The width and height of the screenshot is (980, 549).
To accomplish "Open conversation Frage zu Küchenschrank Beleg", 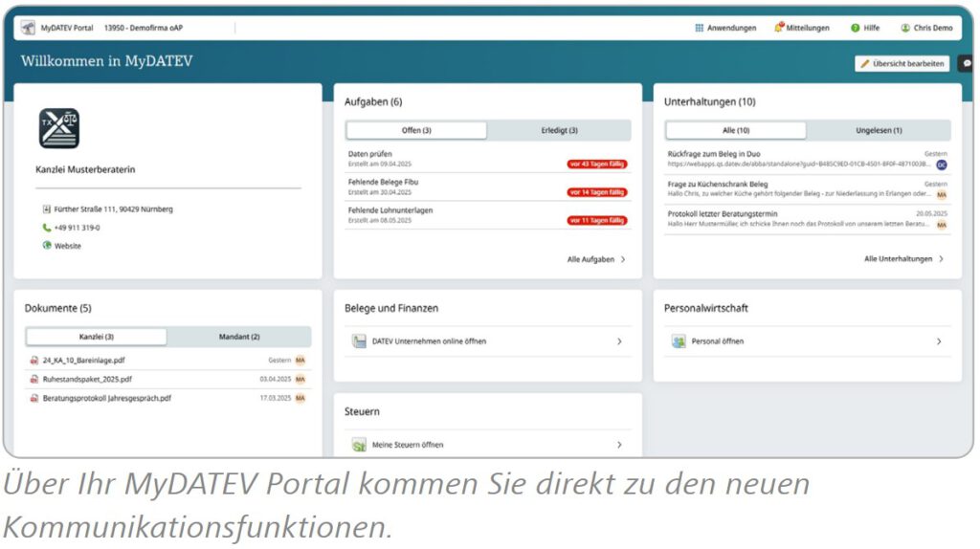I will 808,189.
